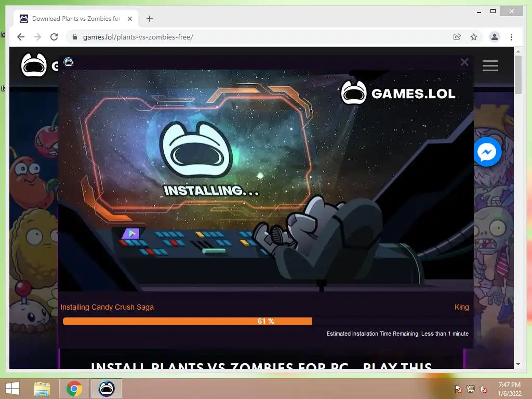Open File Explorer from taskbar

coord(42,389)
